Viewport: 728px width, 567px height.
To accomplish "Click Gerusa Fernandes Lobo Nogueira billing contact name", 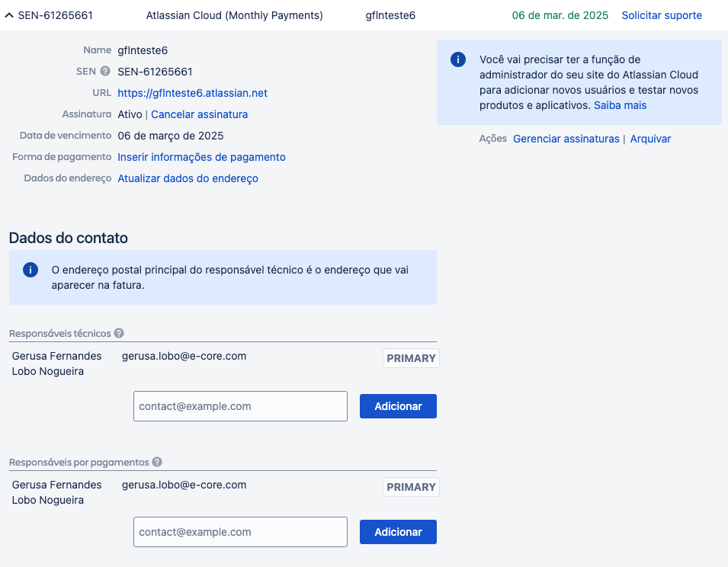I will point(56,492).
